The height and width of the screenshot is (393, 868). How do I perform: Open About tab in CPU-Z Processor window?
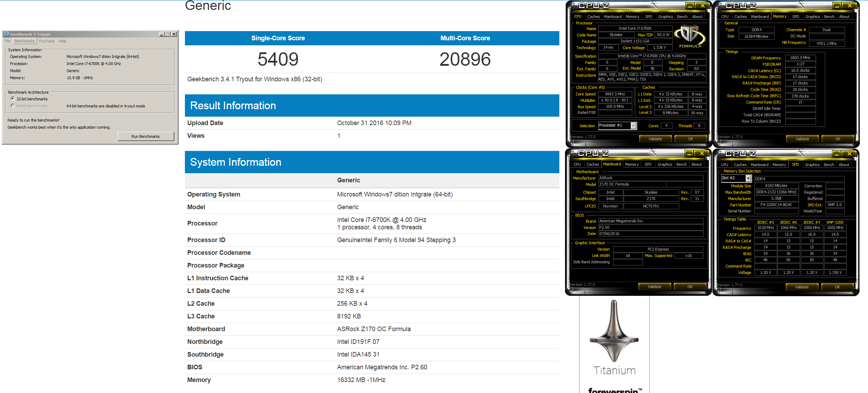697,17
